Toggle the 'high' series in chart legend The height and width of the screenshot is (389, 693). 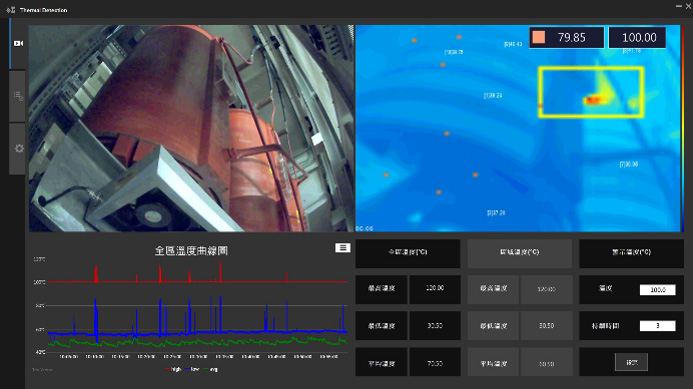(x=173, y=369)
